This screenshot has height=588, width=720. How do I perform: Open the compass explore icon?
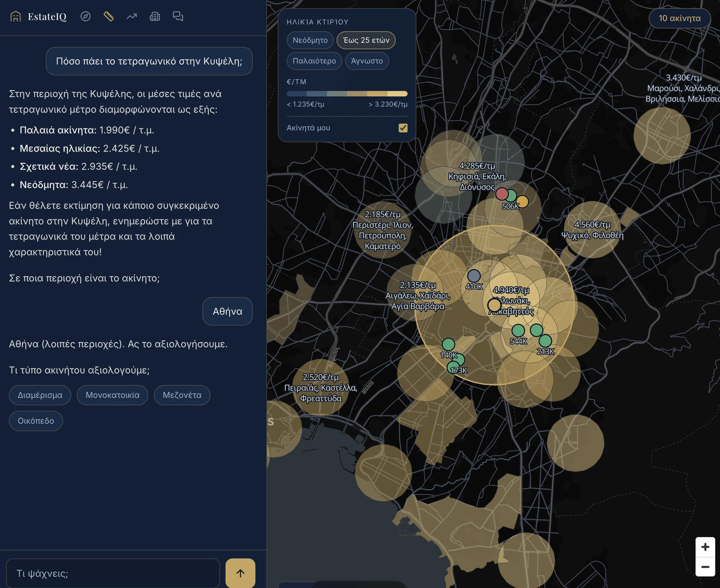(x=86, y=16)
